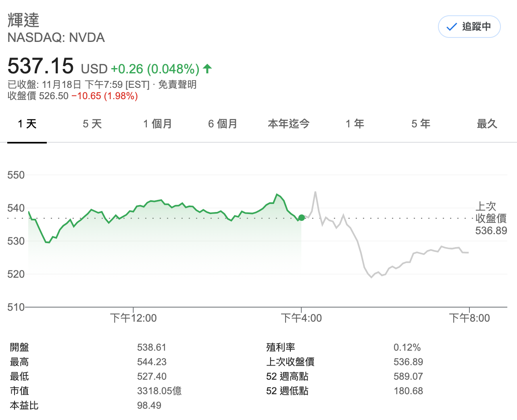The image size is (517, 420).
Task: Click the 市值 value 3318.05億
Action: point(159,391)
